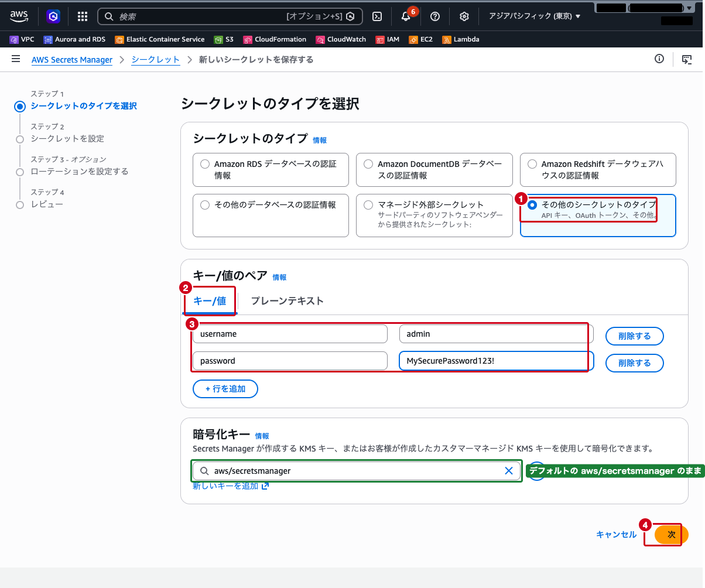705x588 pixels.
Task: Open CloudWatch bookmark
Action: [341, 39]
